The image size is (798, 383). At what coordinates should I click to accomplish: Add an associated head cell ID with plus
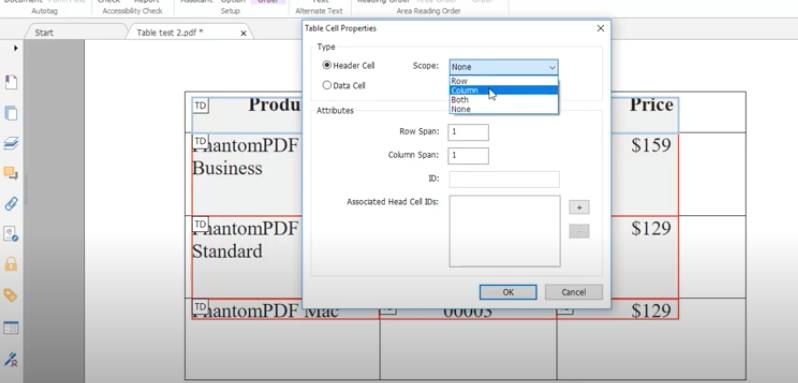click(579, 207)
